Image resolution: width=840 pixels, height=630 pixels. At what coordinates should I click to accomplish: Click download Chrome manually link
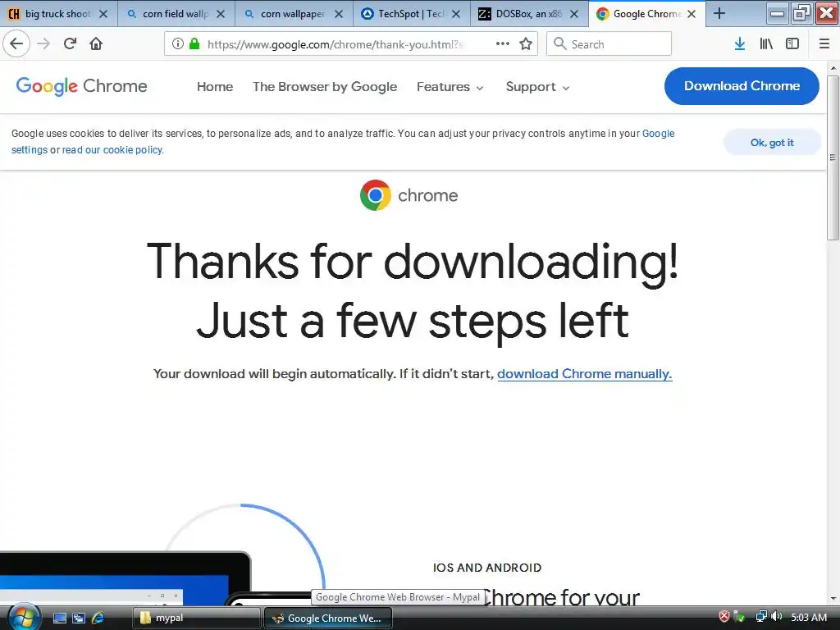(584, 374)
